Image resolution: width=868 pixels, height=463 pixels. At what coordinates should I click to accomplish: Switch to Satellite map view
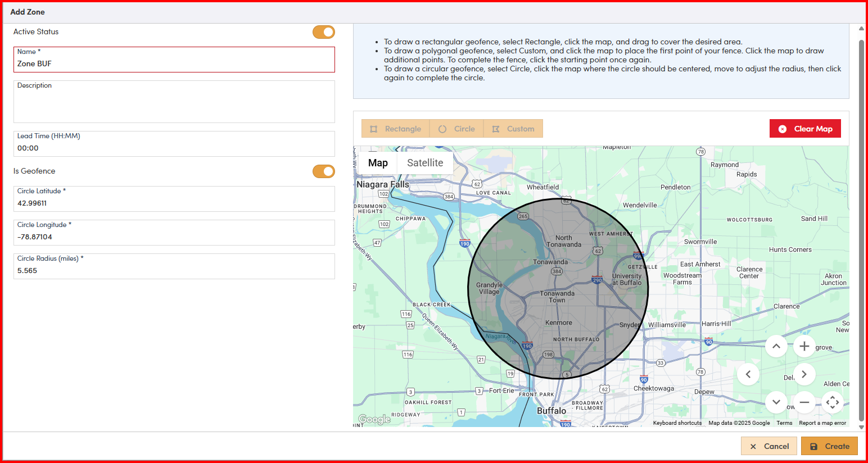tap(425, 163)
